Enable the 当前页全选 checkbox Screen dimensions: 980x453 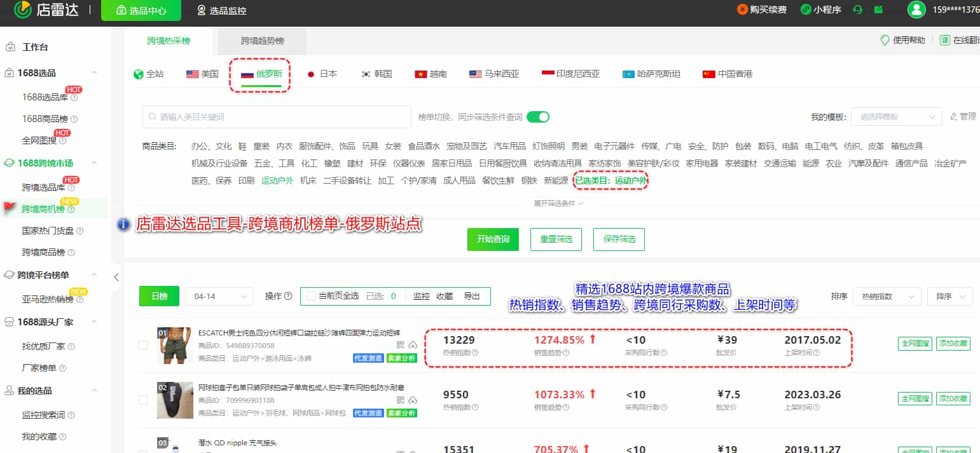click(x=310, y=295)
